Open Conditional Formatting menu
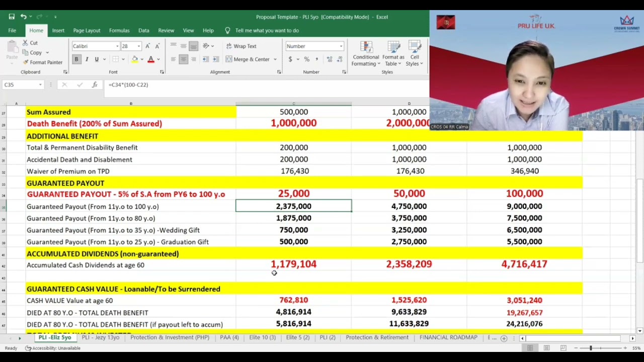Screen dimensions: 644x362 point(366,54)
